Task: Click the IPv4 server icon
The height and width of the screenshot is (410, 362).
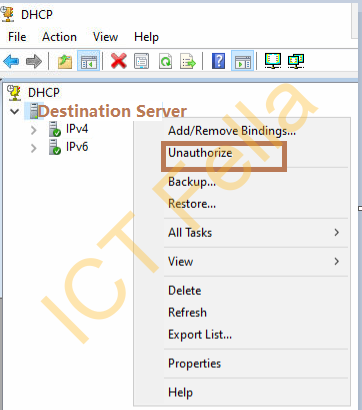Action: (x=55, y=129)
